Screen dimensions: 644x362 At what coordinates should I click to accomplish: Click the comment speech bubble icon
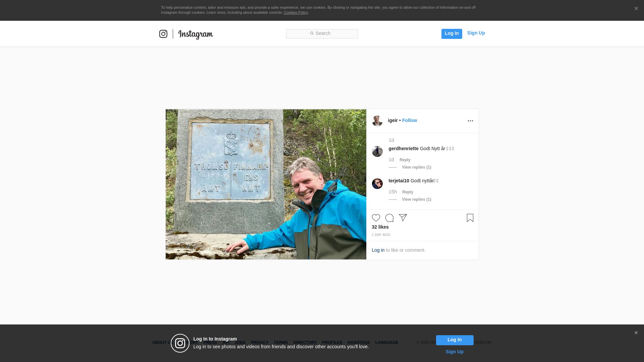[x=389, y=218]
